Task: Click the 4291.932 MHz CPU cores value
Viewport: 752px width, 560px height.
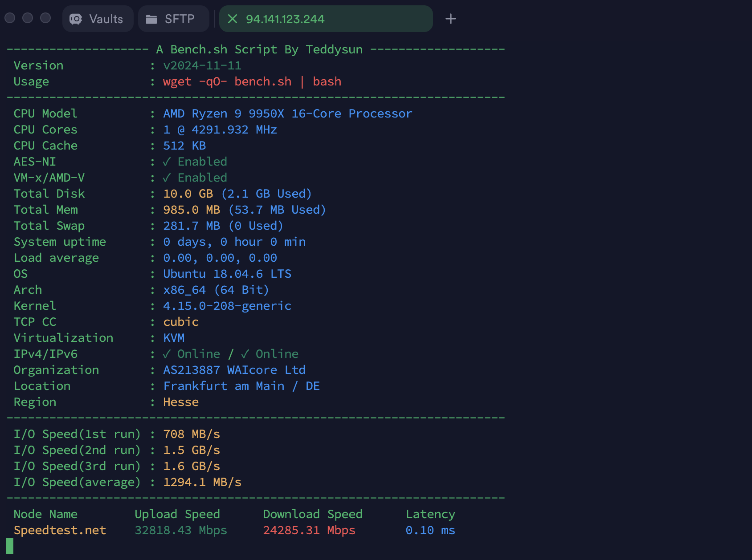Action: click(220, 130)
